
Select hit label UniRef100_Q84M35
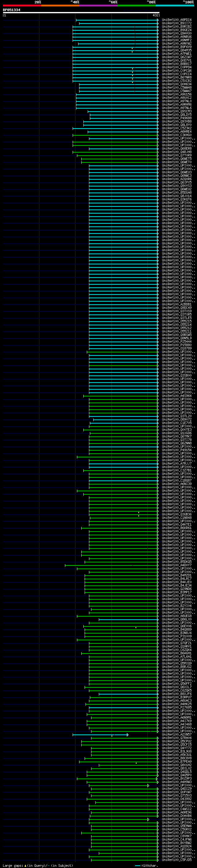tap(177, 50)
